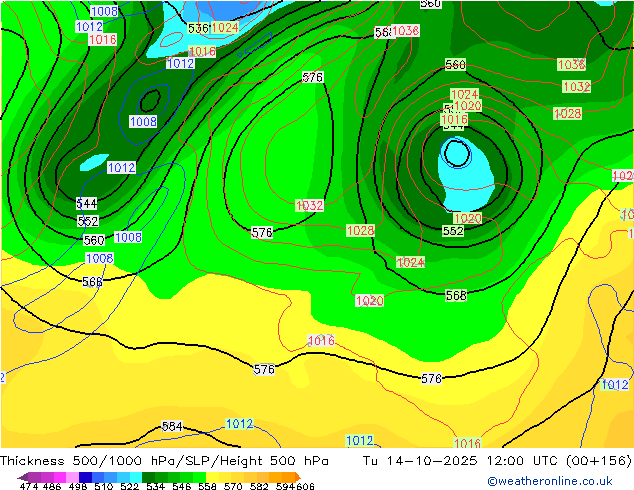Image resolution: width=634 pixels, height=490 pixels.
Task: Click the 582 legend value
Action: [259, 486]
